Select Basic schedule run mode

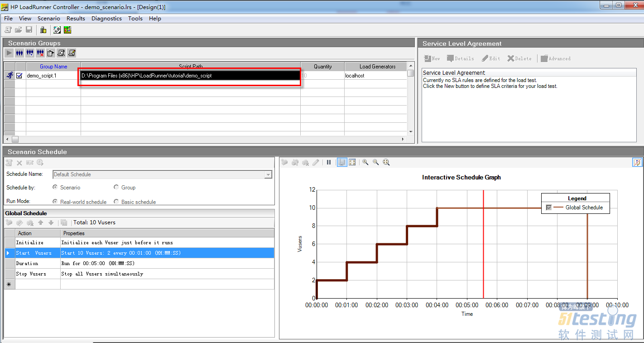pos(116,202)
